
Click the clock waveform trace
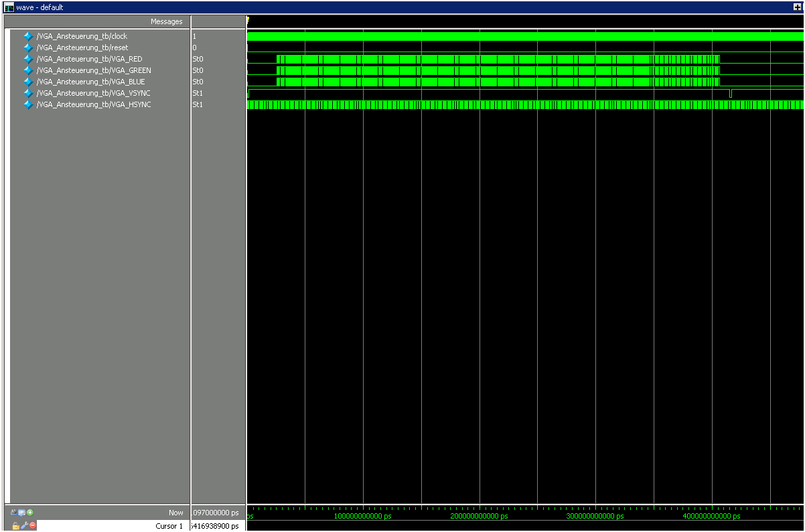pyautogui.click(x=526, y=36)
